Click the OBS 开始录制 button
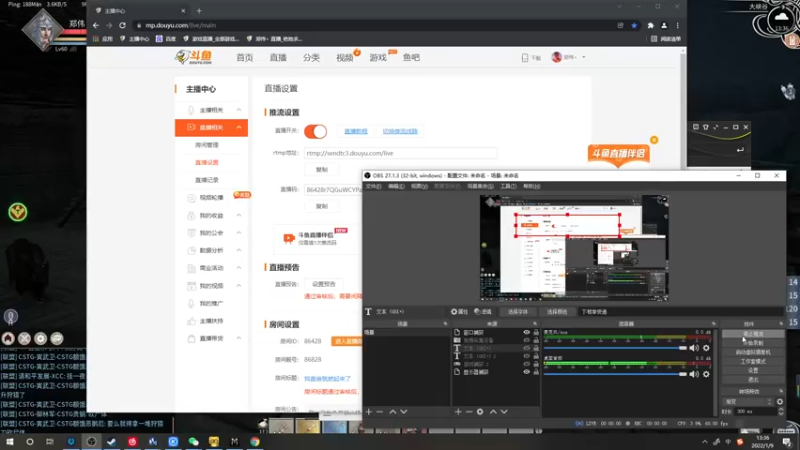The height and width of the screenshot is (450, 800). click(753, 343)
